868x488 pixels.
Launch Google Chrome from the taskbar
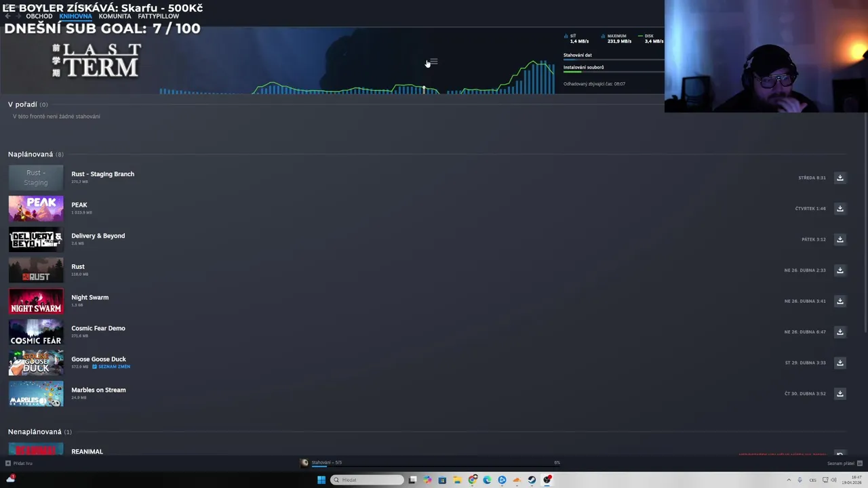coord(473,480)
